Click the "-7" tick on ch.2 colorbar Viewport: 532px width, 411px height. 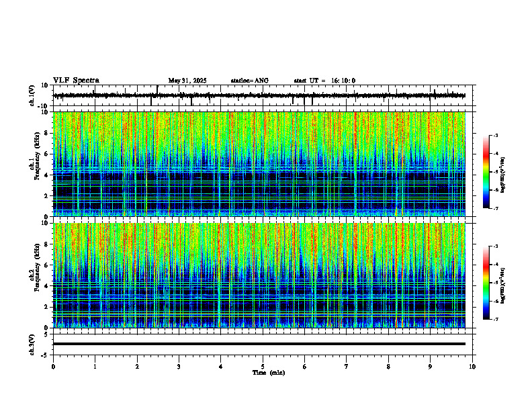pos(495,320)
